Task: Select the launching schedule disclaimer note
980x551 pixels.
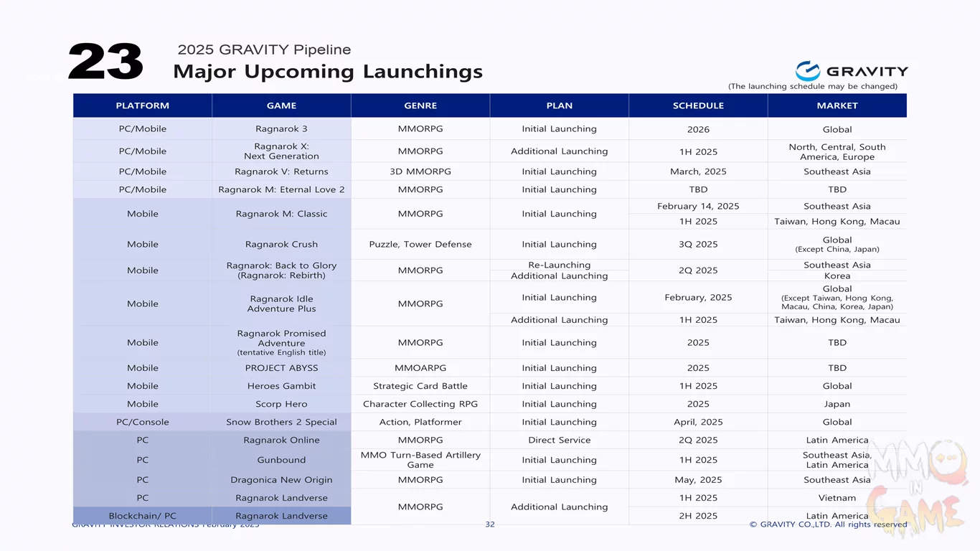Action: pyautogui.click(x=813, y=86)
